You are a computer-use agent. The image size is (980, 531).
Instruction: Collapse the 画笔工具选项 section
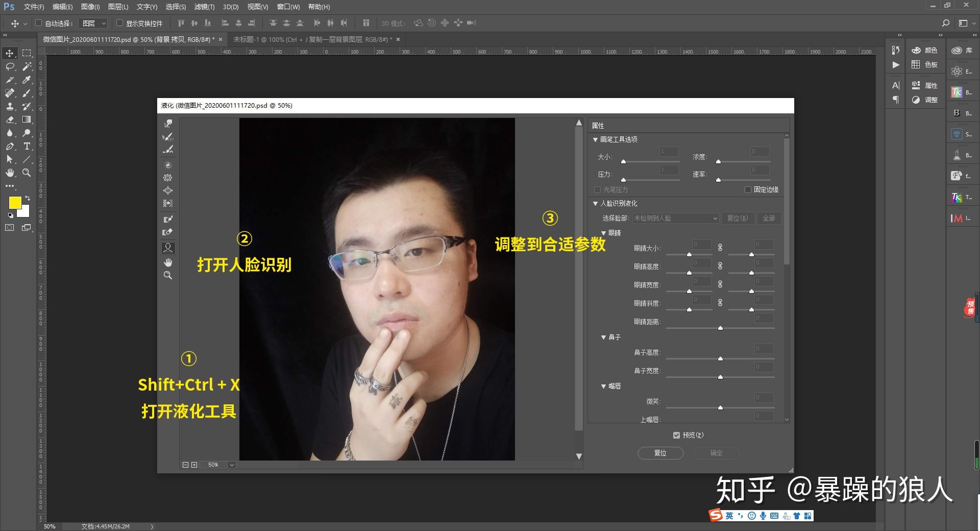click(x=595, y=139)
